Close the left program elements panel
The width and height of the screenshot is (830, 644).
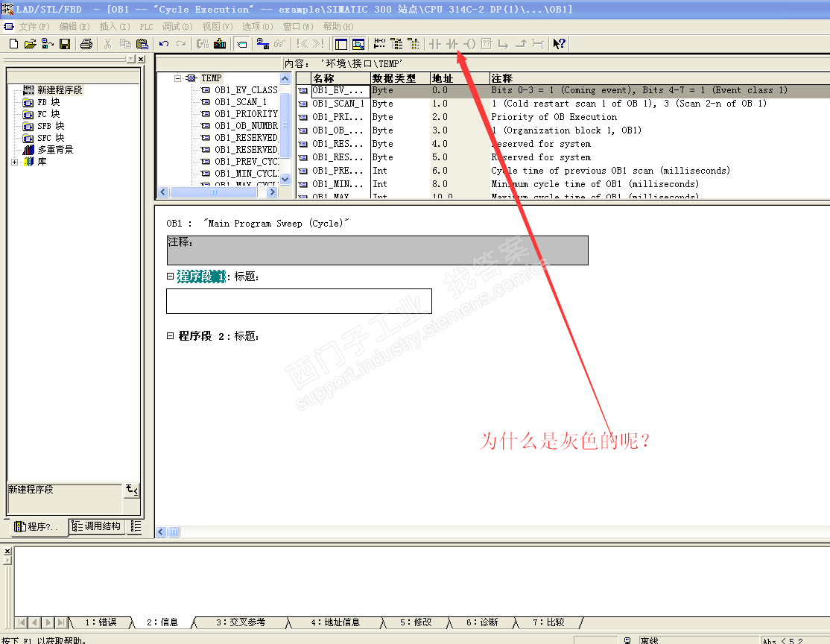141,60
